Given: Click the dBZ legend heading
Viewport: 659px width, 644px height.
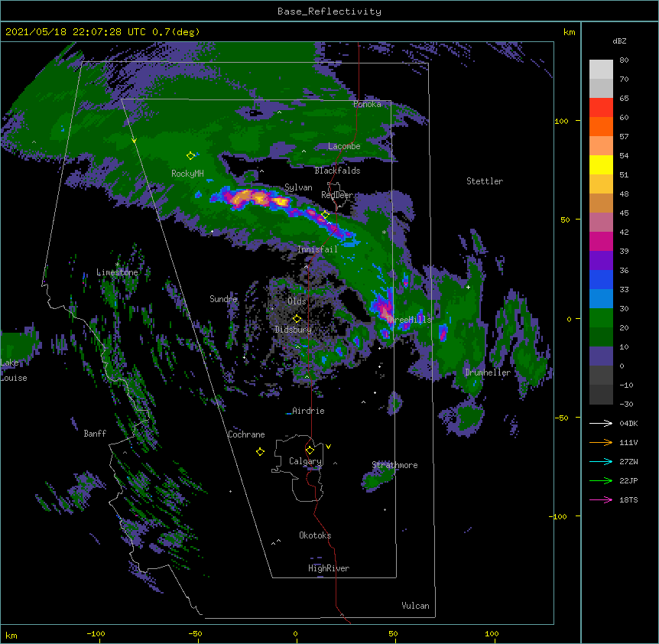Looking at the screenshot, I should click(619, 41).
